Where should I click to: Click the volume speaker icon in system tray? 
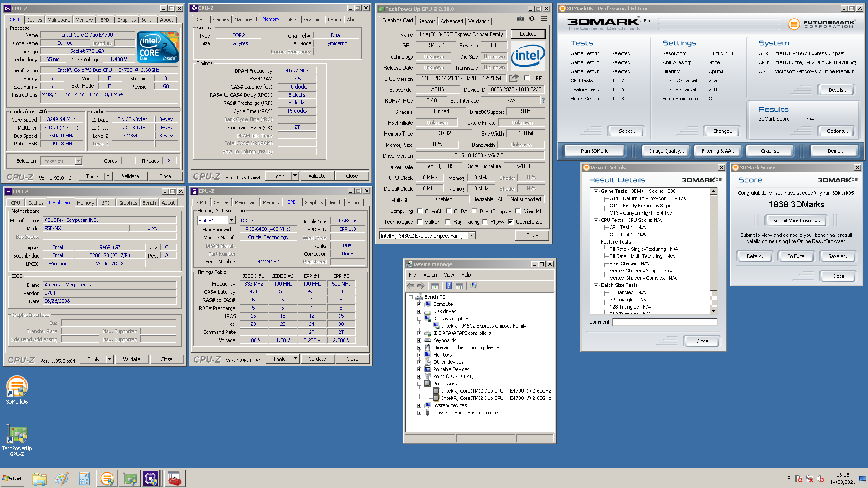coord(820,479)
